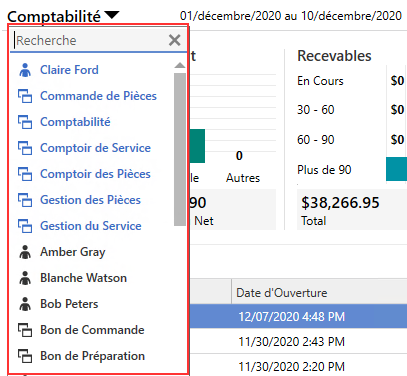Click the person icon beside Claire Ford
The width and height of the screenshot is (407, 376).
click(x=25, y=70)
